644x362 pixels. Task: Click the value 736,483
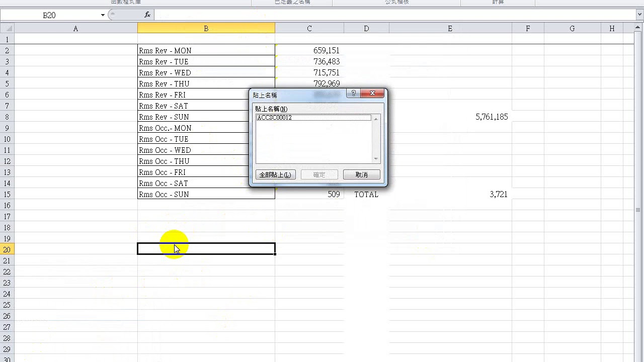[326, 61]
